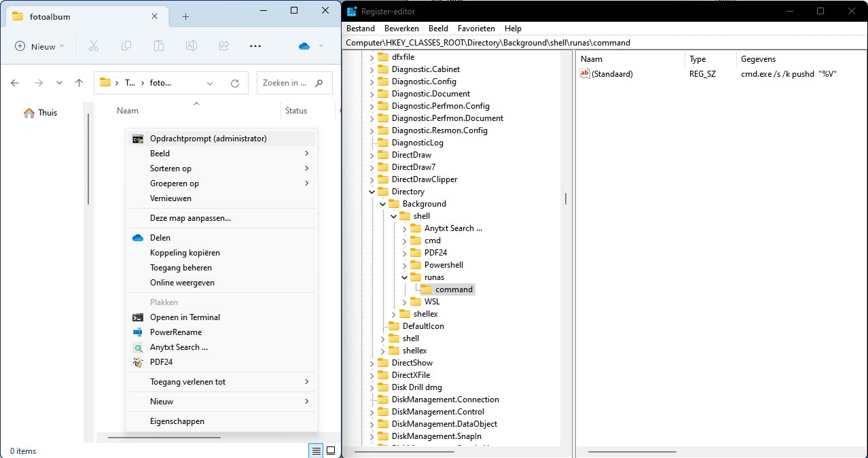Screen dimensions: 868x458
Task: Click the Gegevens column header in registry
Action: coord(759,59)
